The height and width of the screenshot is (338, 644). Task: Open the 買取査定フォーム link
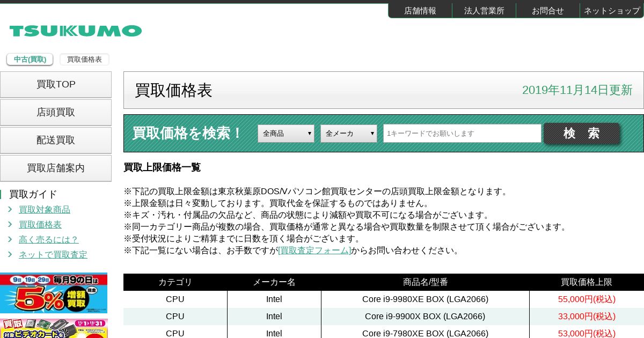point(314,251)
